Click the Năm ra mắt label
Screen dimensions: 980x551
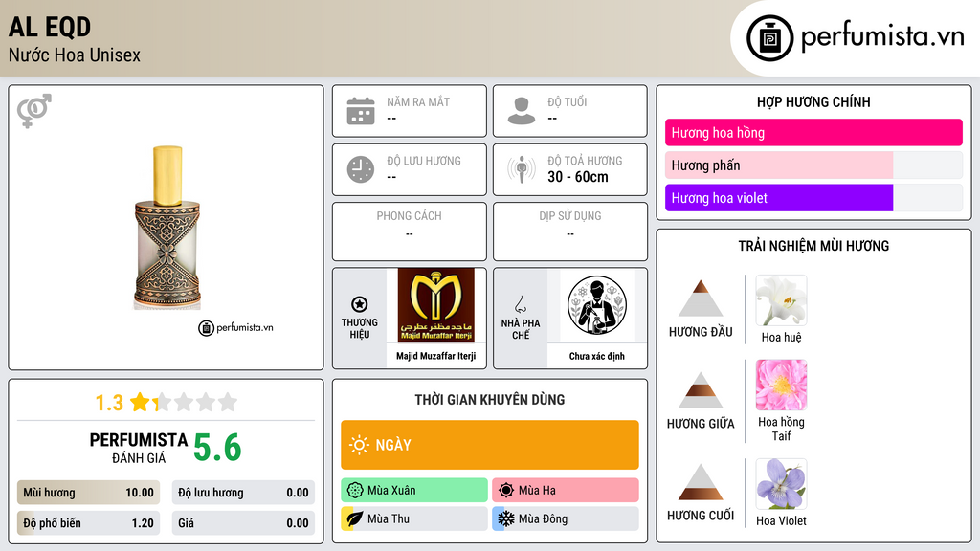click(x=418, y=101)
